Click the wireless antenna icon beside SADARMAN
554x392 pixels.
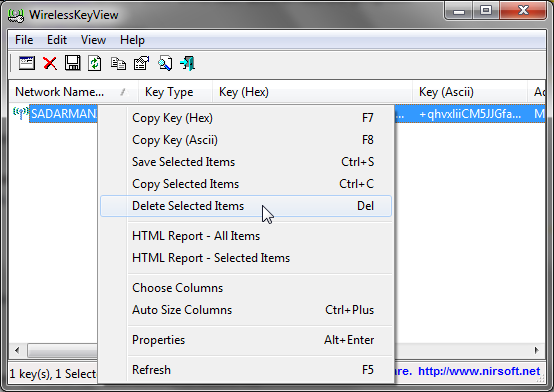[x=20, y=113]
